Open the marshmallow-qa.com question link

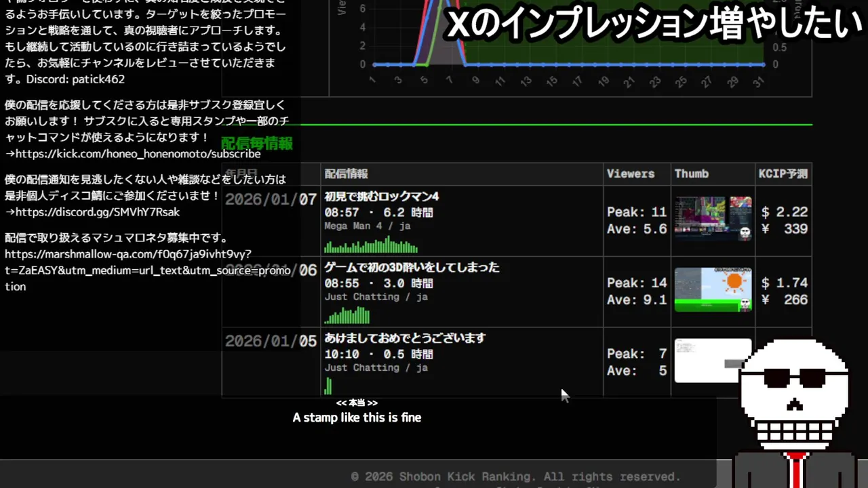point(148,270)
